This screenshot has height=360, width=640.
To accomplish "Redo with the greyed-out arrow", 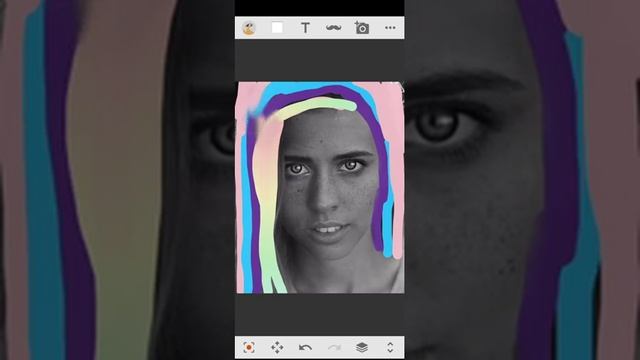I will coord(334,348).
